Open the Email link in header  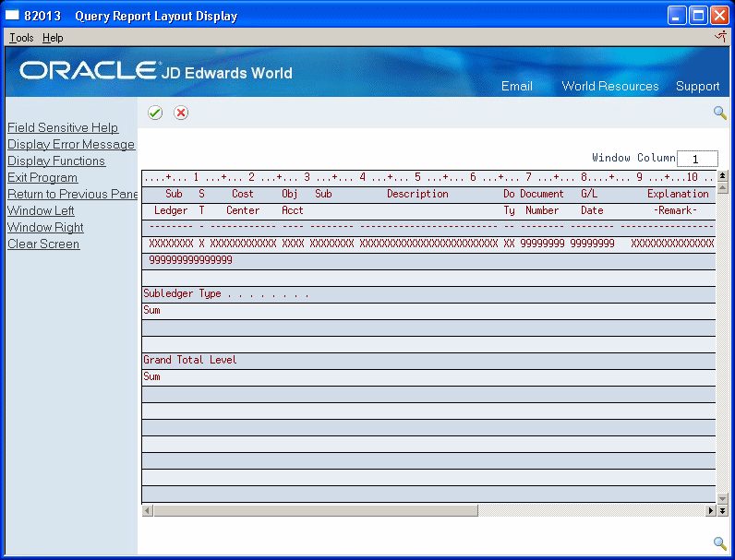click(517, 86)
